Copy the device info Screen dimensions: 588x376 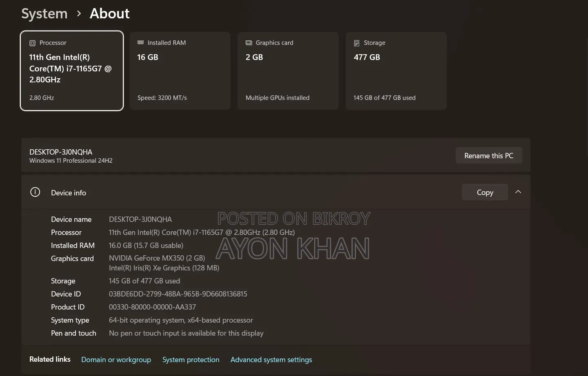485,192
